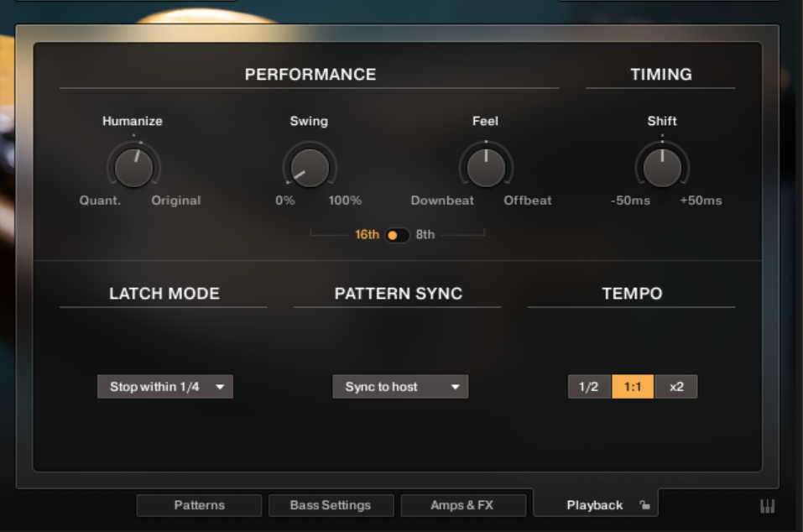The width and height of the screenshot is (803, 532).
Task: Switch to the Patterns tab
Action: [x=199, y=505]
